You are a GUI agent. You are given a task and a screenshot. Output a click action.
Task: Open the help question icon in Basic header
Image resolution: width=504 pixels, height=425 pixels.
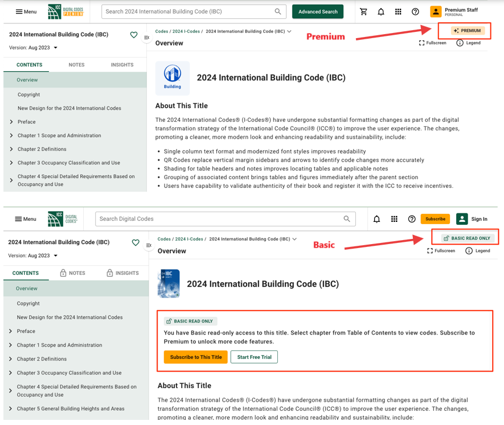pyautogui.click(x=412, y=219)
